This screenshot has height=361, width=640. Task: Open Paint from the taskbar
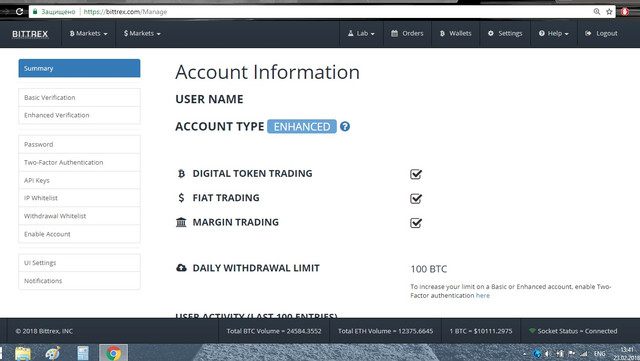click(x=53, y=353)
